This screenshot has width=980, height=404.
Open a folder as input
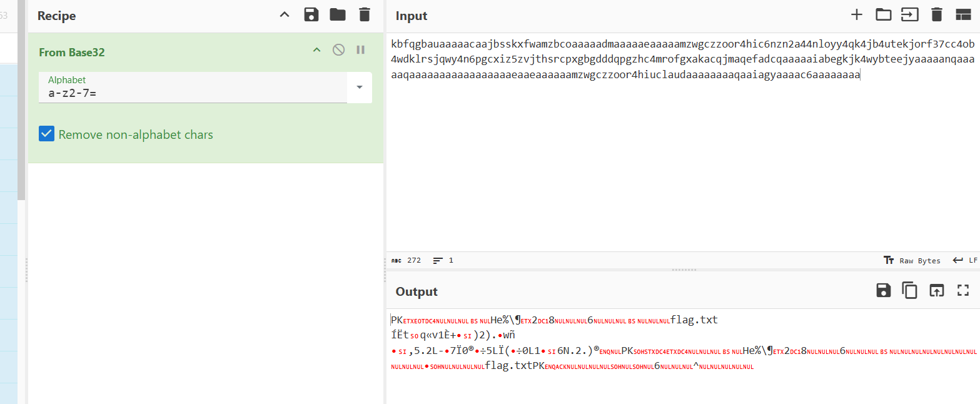click(883, 15)
